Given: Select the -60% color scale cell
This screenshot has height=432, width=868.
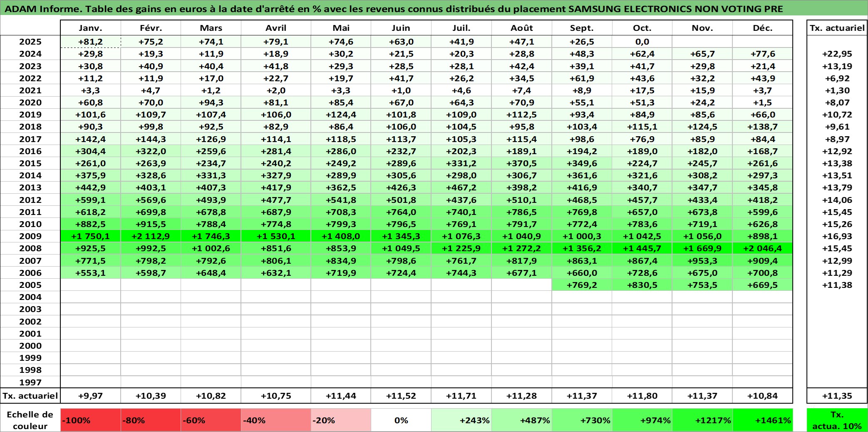Looking at the screenshot, I should (211, 420).
